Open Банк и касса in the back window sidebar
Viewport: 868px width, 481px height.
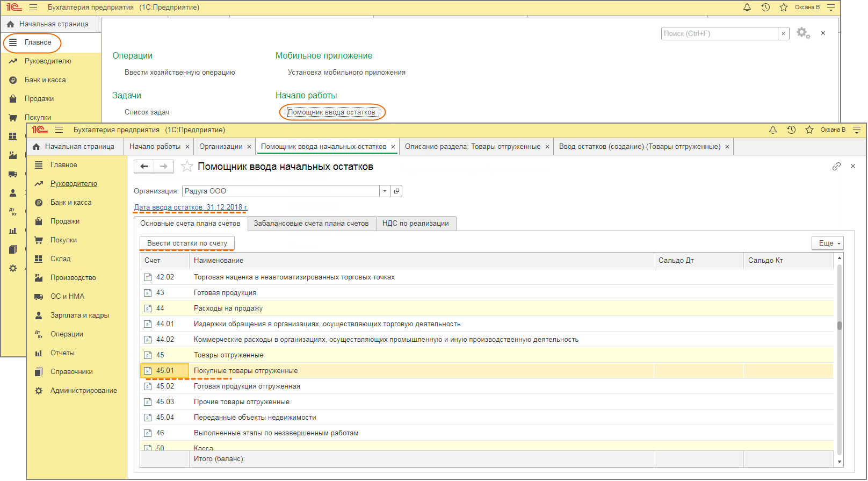[x=45, y=80]
